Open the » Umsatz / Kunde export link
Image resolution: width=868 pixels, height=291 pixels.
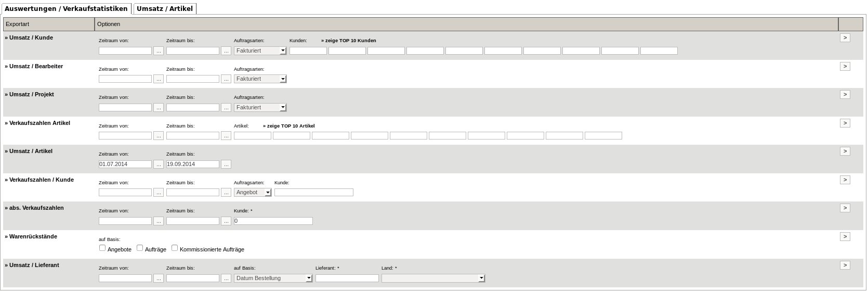tap(29, 37)
